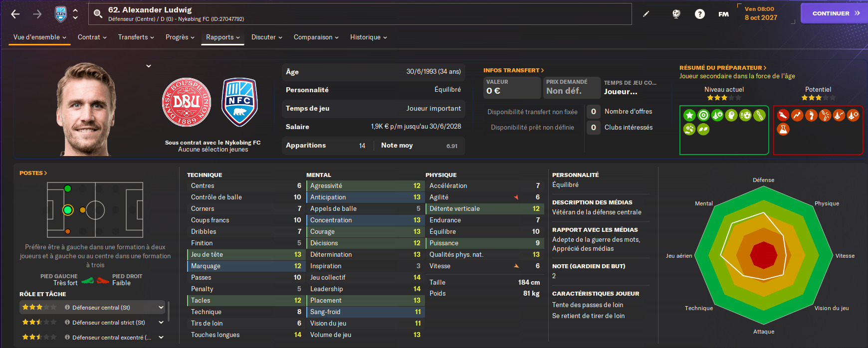
Task: Open the Contrat dropdown menu
Action: pos(92,37)
